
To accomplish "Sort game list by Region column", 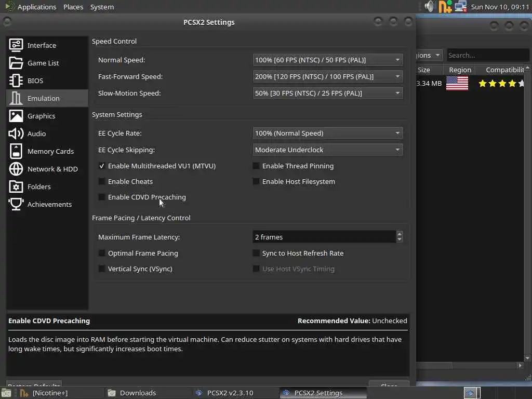I will tap(460, 70).
